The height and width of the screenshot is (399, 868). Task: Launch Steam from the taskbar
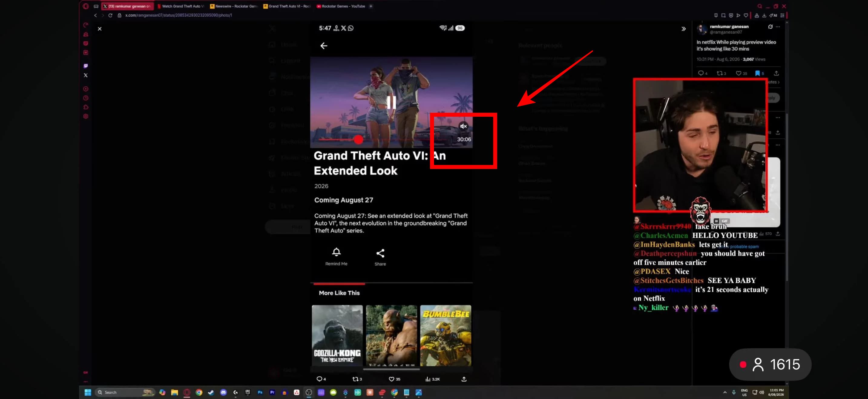click(x=211, y=392)
